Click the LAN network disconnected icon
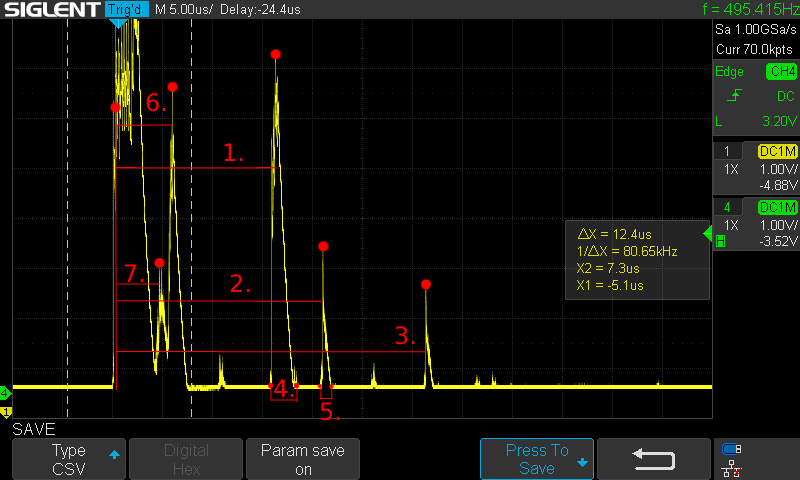Viewport: 800px width, 480px height. [731, 469]
